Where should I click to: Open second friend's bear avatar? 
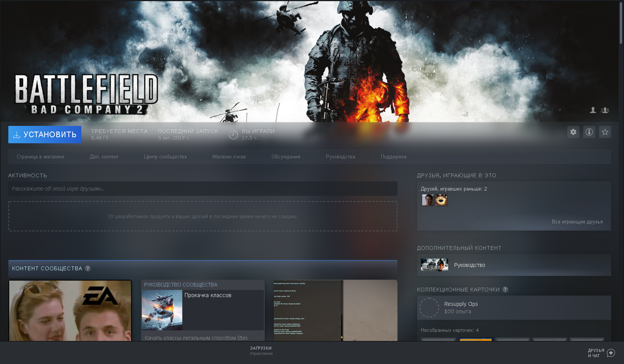point(441,200)
